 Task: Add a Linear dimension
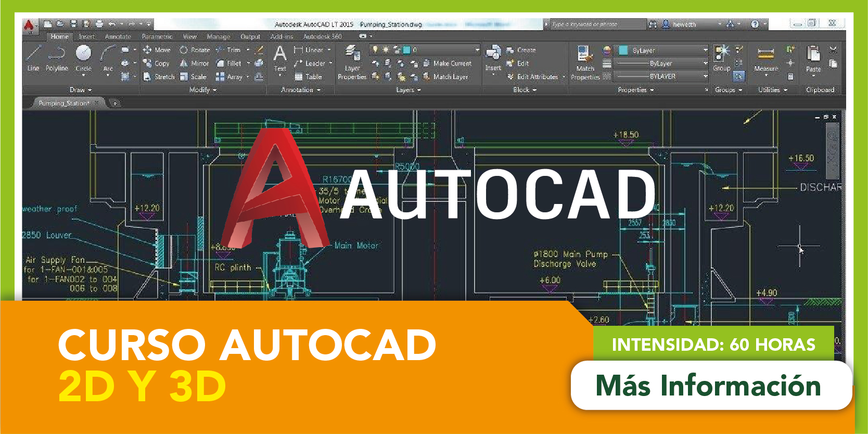click(x=309, y=50)
